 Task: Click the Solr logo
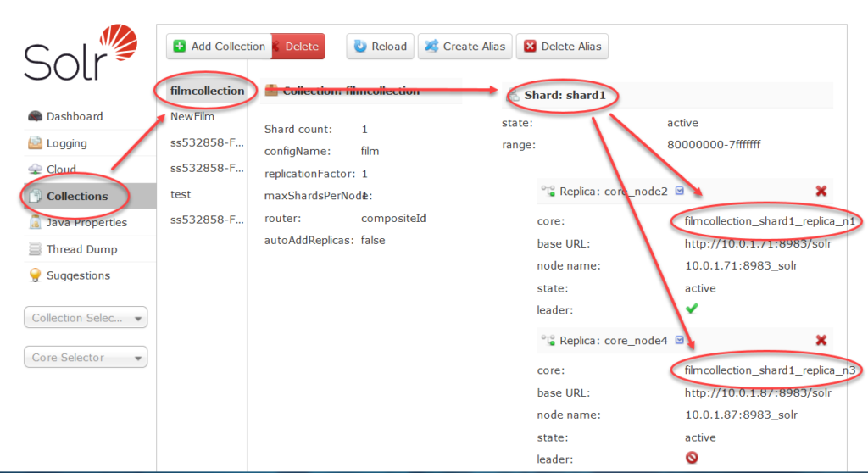click(x=81, y=53)
